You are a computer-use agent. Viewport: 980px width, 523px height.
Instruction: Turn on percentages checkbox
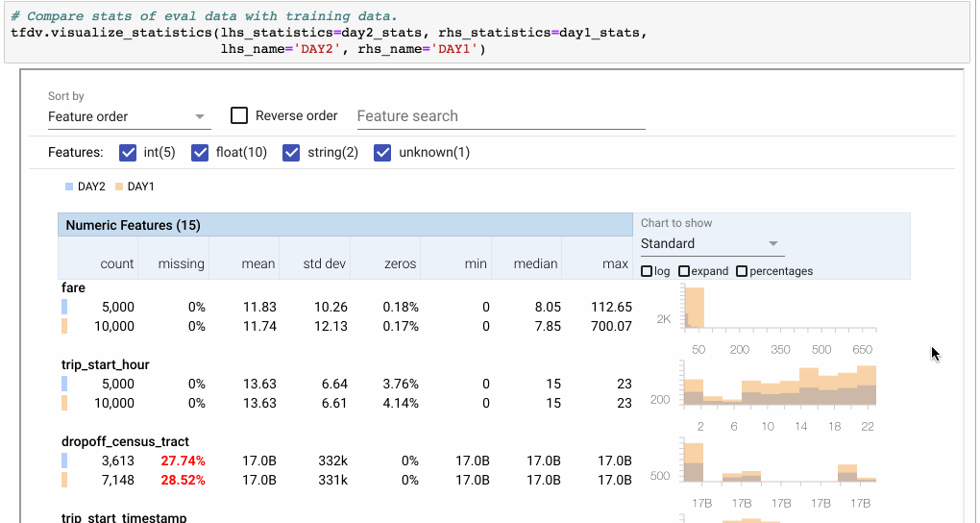pos(742,271)
